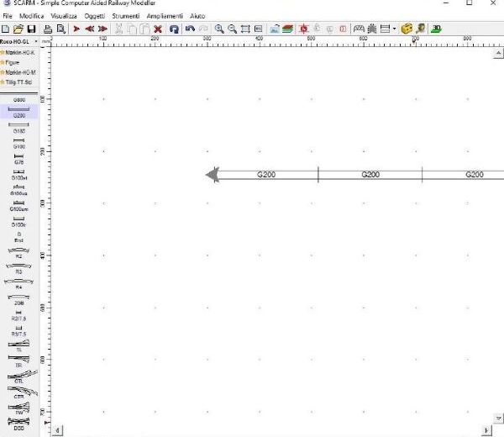Screen dimensions: 504x437
Task: Click the Open project folder icon
Action: tap(18, 29)
